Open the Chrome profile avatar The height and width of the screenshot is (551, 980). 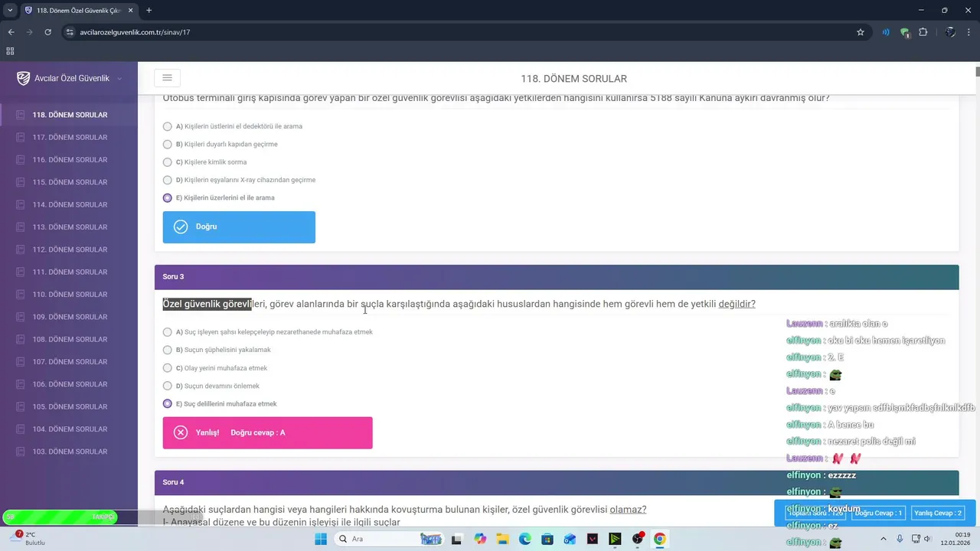[x=950, y=32]
